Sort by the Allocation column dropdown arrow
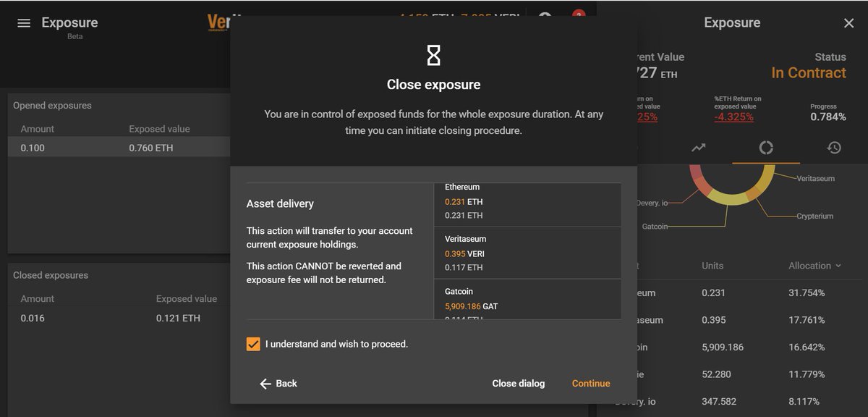 tap(838, 266)
